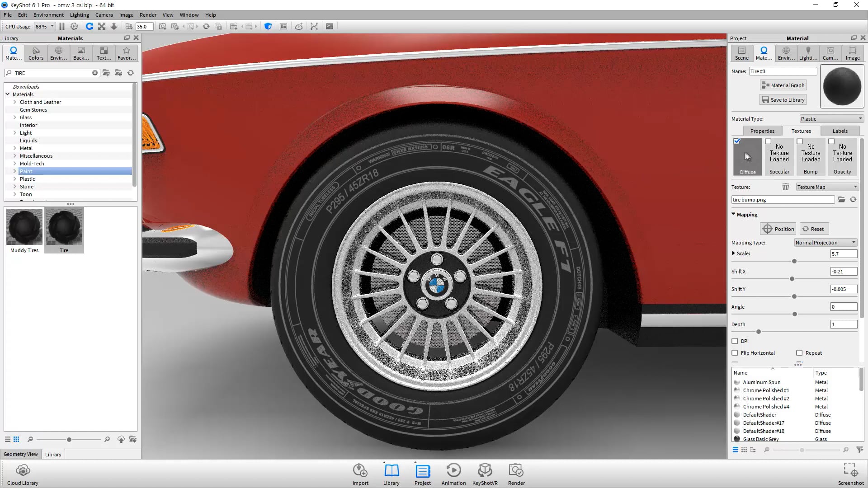Click Save to Library button
The height and width of the screenshot is (488, 868).
pos(783,100)
